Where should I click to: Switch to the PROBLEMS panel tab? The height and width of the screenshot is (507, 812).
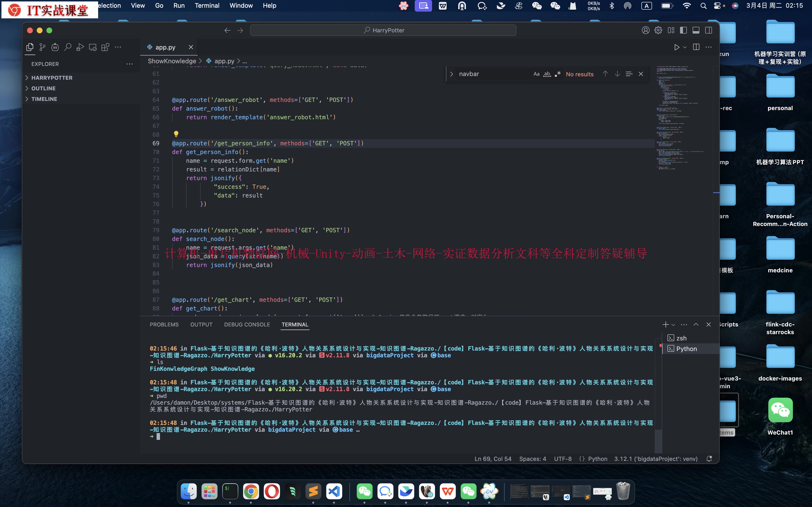(x=164, y=324)
